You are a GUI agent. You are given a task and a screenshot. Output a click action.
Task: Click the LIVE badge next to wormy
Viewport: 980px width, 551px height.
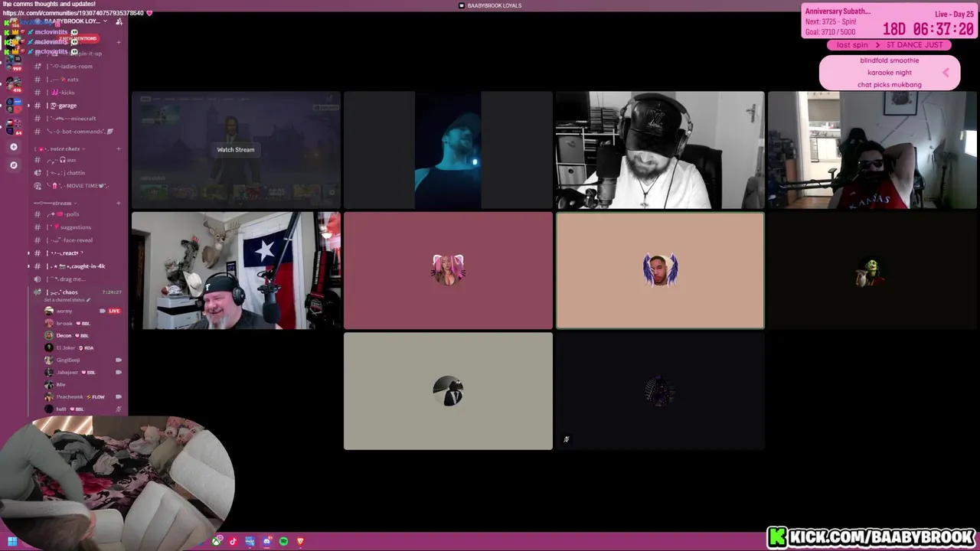(x=114, y=311)
